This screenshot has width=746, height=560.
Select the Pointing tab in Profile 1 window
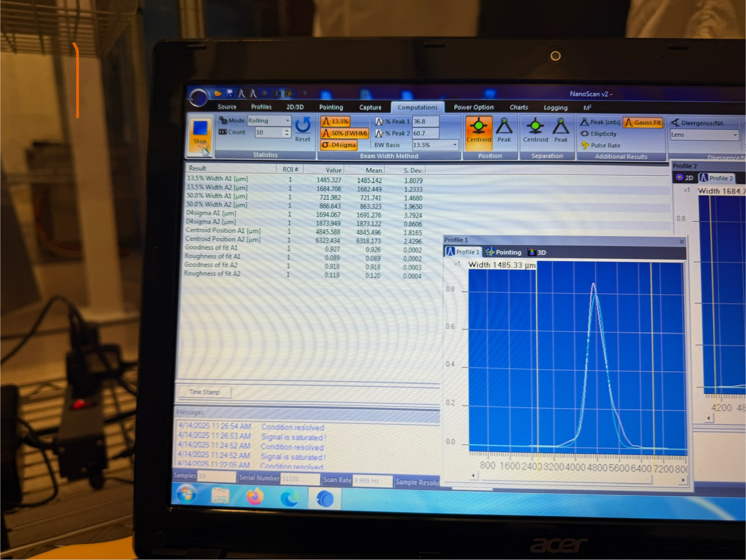coord(504,252)
